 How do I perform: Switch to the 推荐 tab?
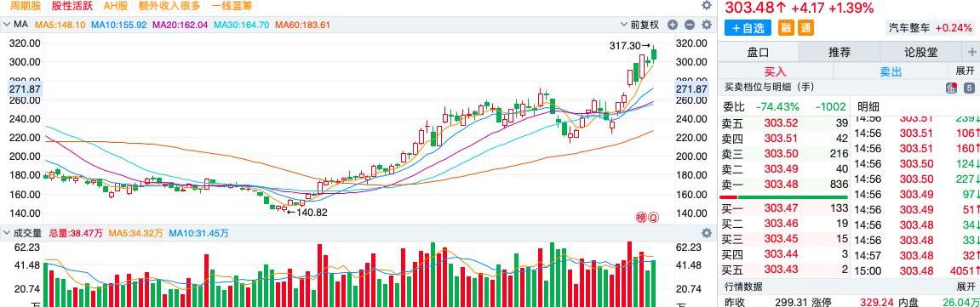click(839, 53)
